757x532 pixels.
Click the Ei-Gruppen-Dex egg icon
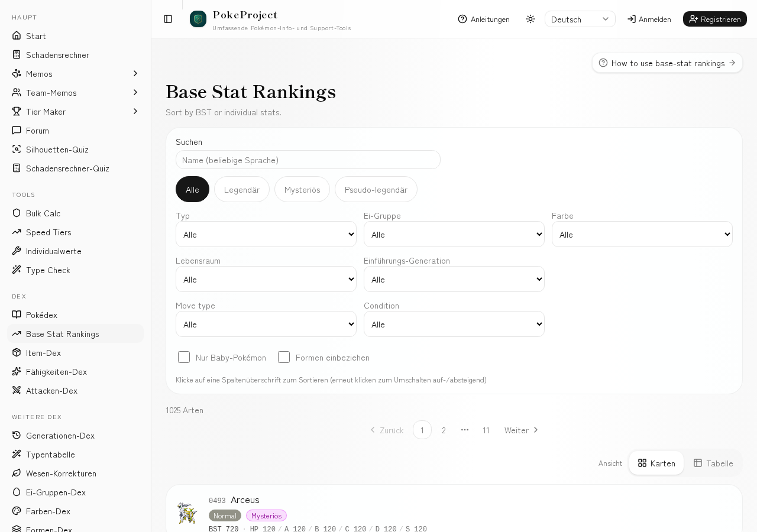(17, 492)
